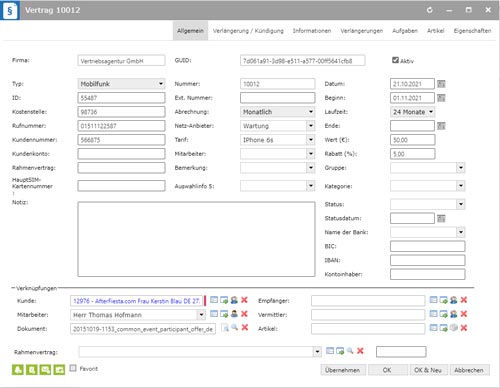Expand the Kategorie dropdown
The height and width of the screenshot is (388, 500).
pyautogui.click(x=461, y=186)
